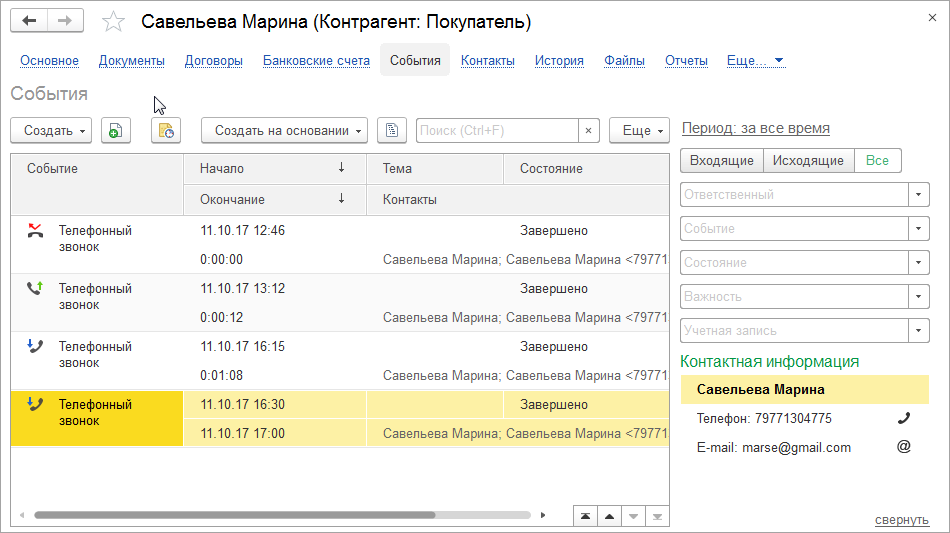Select the Все events filter
Viewport: 950px width, 533px height.
tap(877, 160)
